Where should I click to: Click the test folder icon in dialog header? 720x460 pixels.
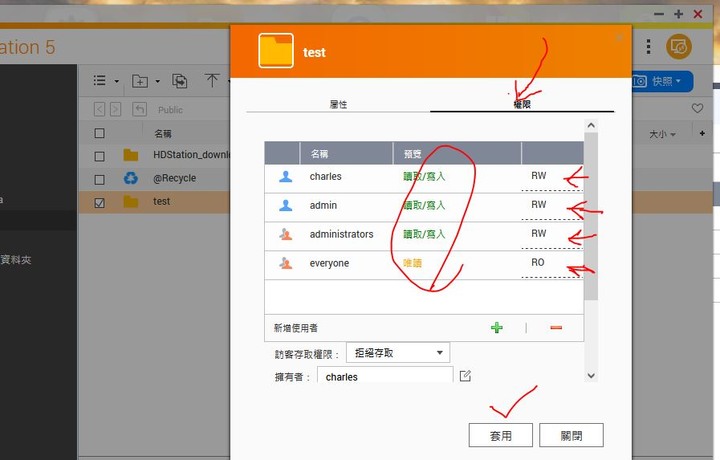tap(276, 50)
